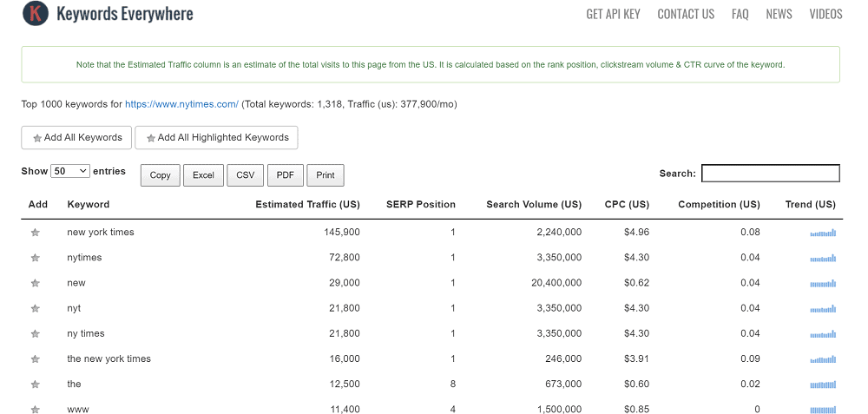Focus the Search input field
Image resolution: width=868 pixels, height=414 pixels.
[x=771, y=174]
